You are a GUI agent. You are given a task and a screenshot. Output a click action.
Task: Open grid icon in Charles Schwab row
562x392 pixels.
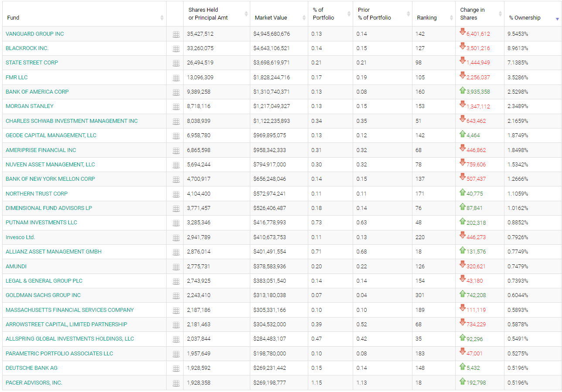coord(176,122)
